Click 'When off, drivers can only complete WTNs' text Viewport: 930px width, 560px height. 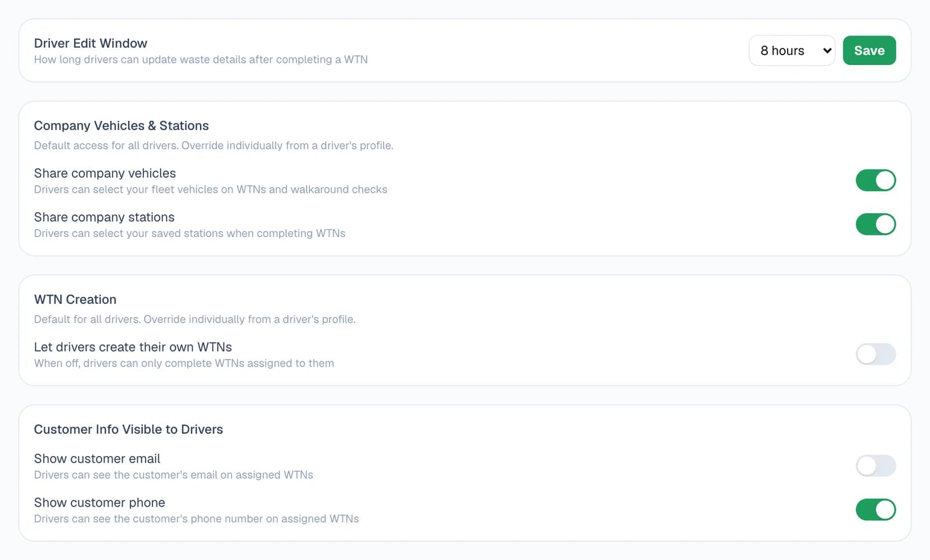[x=184, y=363]
